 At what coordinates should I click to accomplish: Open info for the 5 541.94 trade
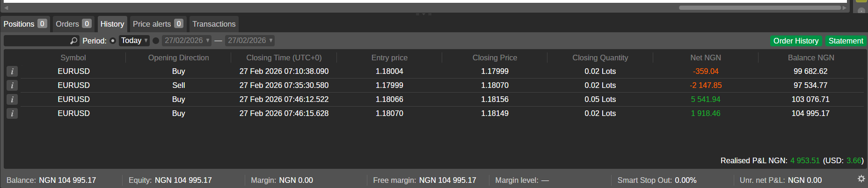click(12, 100)
